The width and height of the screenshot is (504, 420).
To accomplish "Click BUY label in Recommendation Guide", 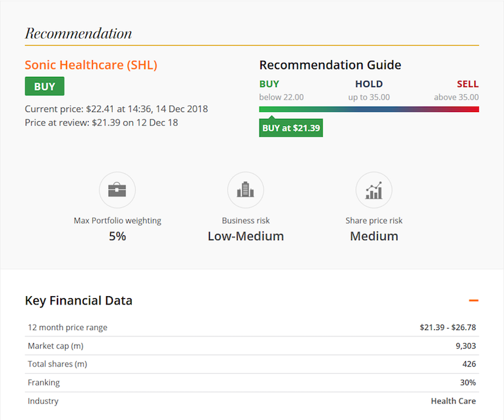I will point(269,84).
